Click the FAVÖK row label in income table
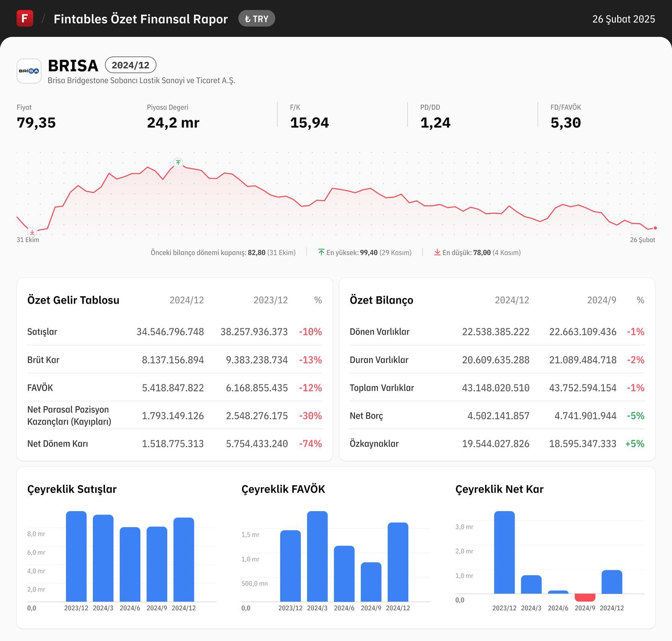The height and width of the screenshot is (641, 672). pos(40,388)
